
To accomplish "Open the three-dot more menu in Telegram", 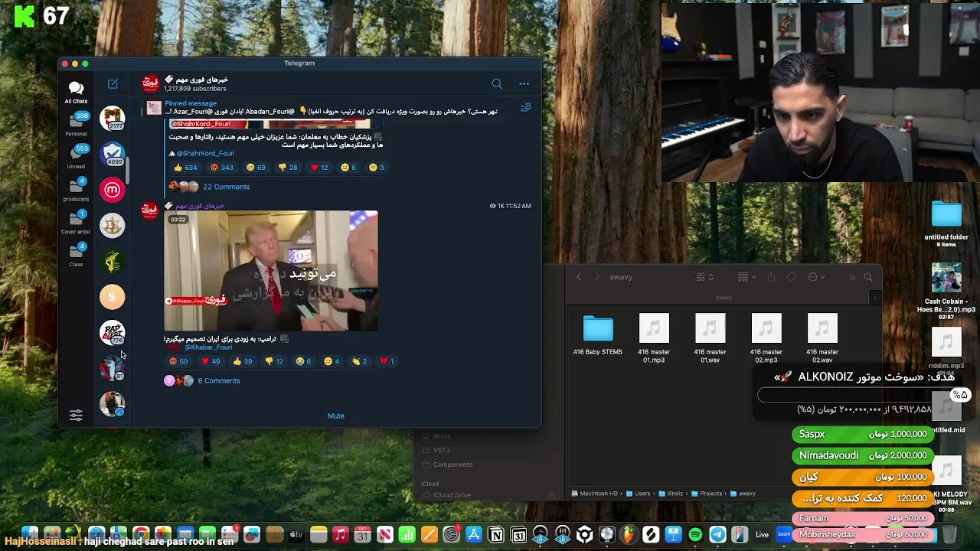I will [524, 83].
